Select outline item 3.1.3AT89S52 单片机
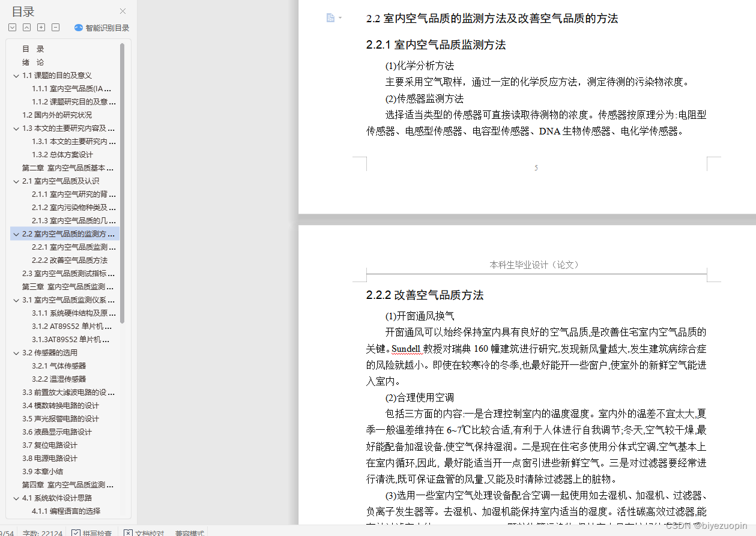The image size is (756, 536). [x=70, y=340]
